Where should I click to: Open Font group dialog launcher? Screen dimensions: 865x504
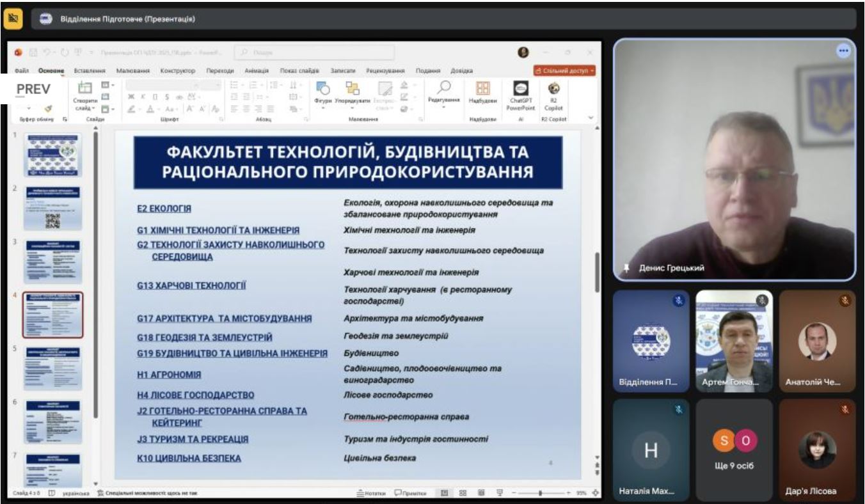tap(221, 119)
